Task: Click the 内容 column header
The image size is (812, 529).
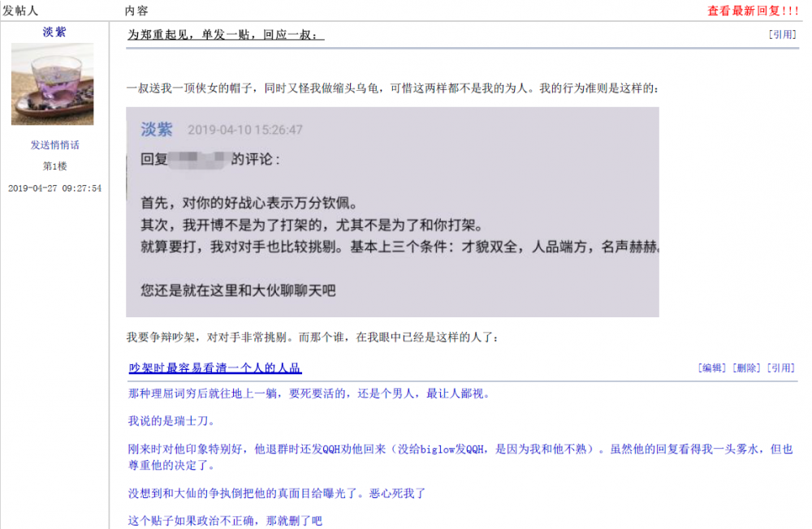Action: [136, 11]
